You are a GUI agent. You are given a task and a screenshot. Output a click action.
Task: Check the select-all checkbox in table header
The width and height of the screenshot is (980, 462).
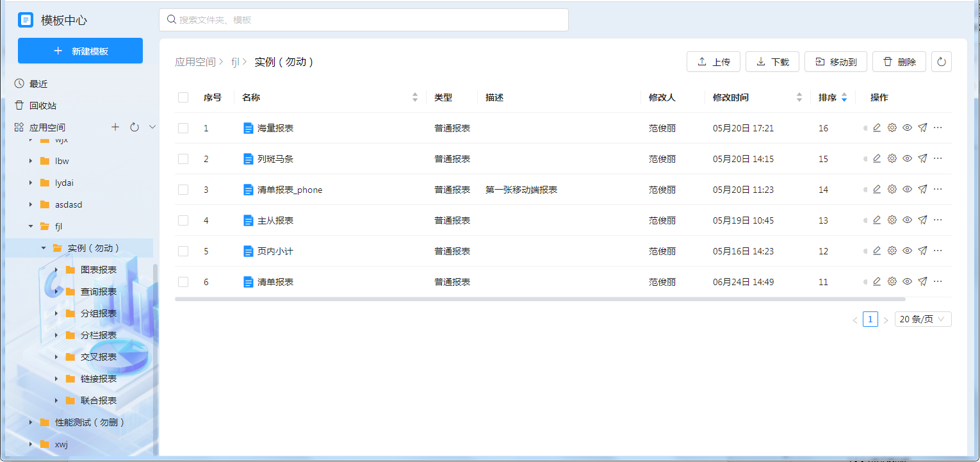click(183, 97)
